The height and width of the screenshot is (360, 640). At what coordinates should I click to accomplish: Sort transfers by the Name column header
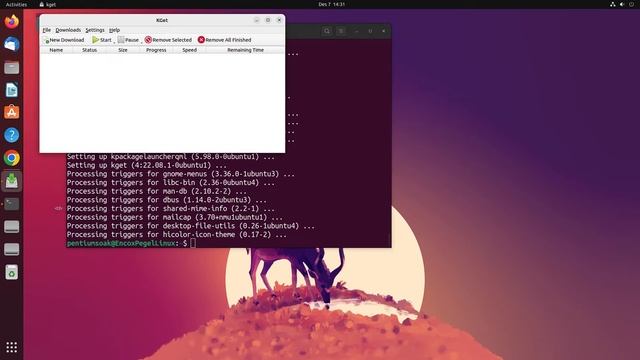56,50
